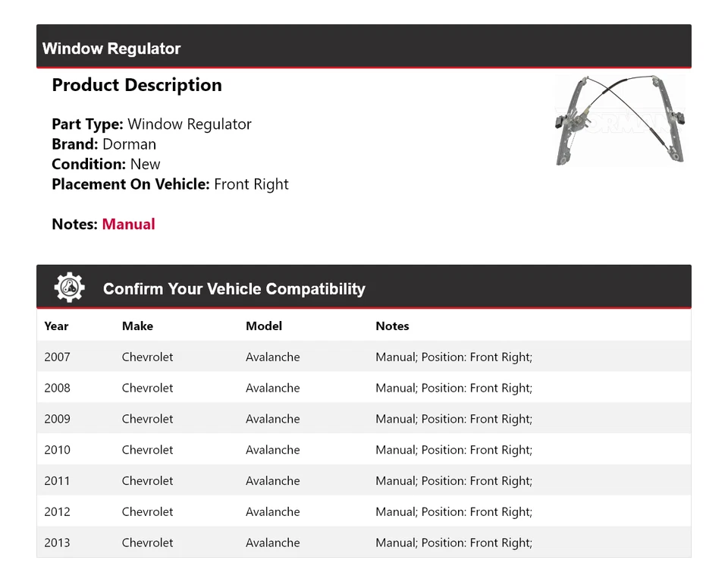Select the 2007 Chevrolet Avalanche row
This screenshot has width=728, height=582.
[363, 357]
